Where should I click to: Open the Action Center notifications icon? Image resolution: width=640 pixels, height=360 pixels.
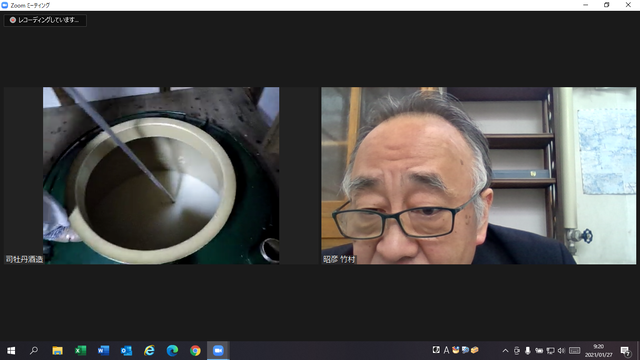coord(625,351)
